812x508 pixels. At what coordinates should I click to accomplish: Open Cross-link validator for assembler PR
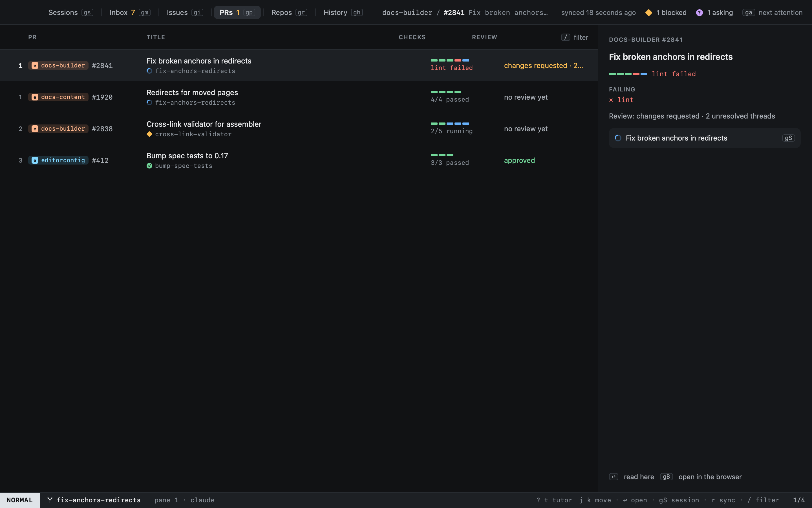coord(299,129)
